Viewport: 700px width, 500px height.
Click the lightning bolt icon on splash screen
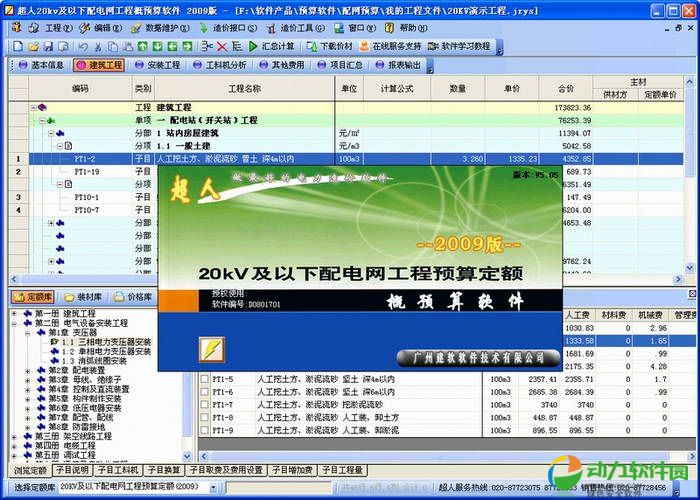[211, 349]
